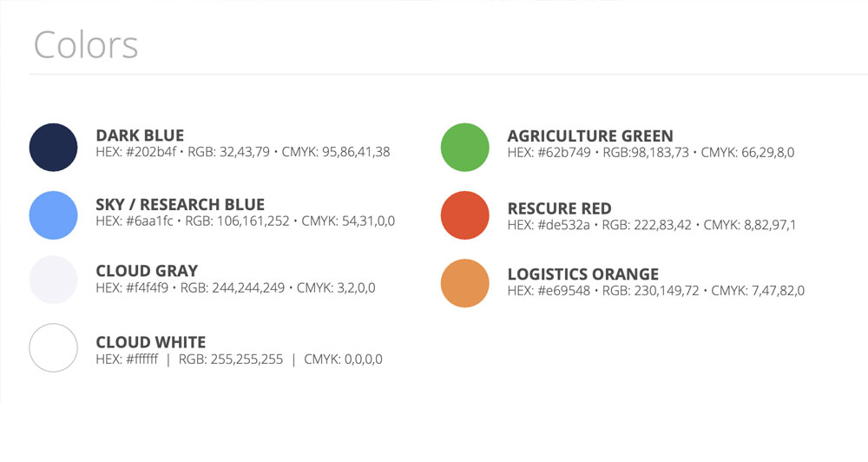Click the LOGISTICS ORANGE label
This screenshot has height=462, width=868.
[582, 274]
